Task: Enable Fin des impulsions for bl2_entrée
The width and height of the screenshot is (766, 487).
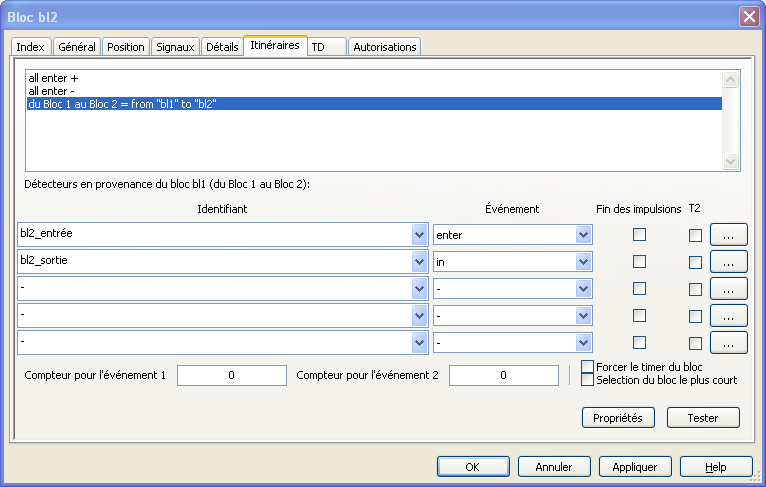Action: tap(639, 235)
